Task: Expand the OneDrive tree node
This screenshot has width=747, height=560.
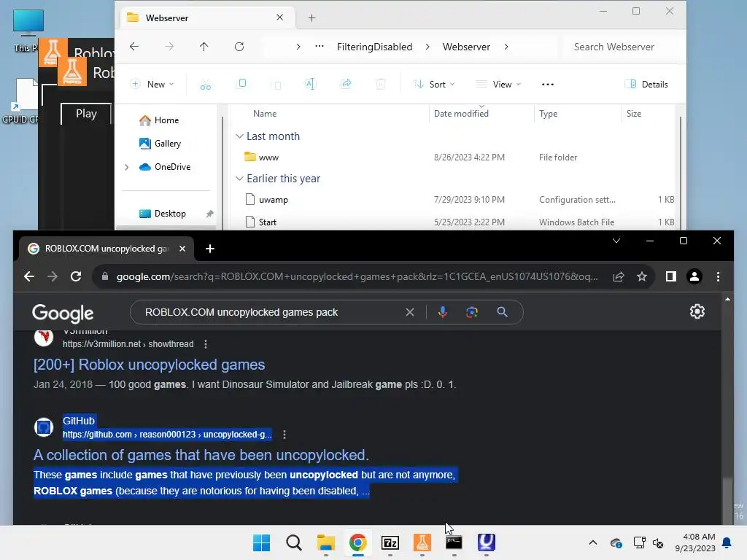Action: [126, 167]
